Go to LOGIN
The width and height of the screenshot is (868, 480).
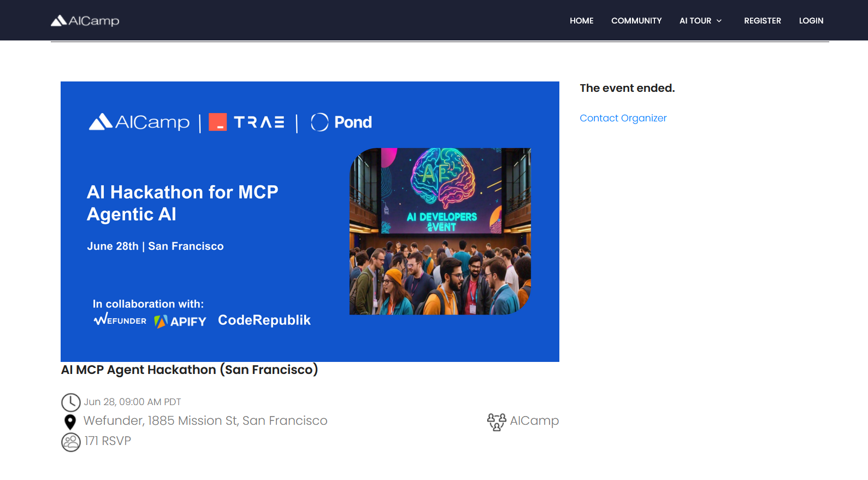point(811,21)
